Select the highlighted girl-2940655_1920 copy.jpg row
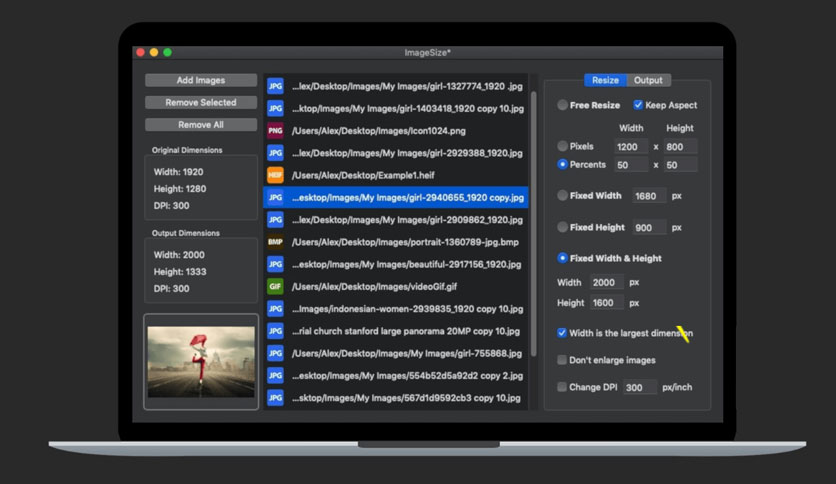 click(x=396, y=198)
